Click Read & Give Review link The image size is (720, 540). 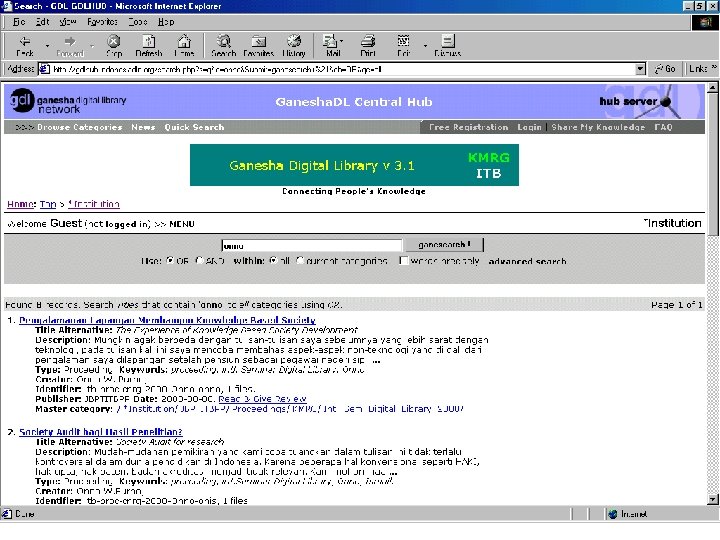[x=262, y=399]
